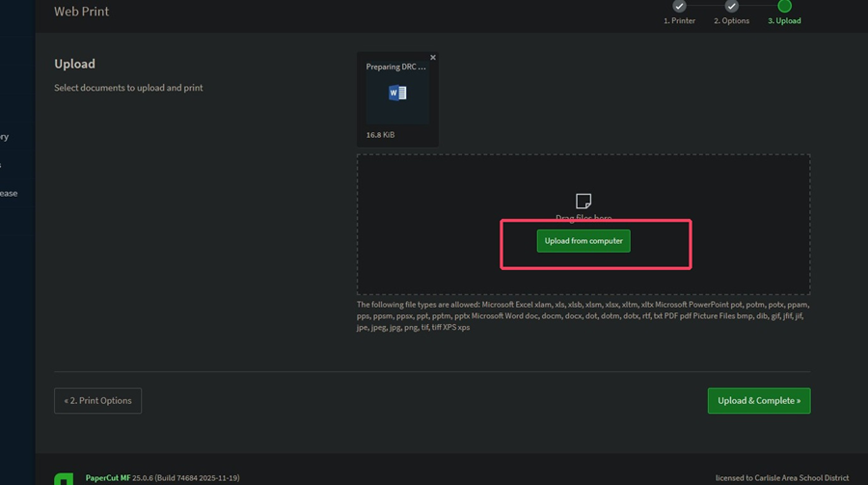
Task: Click the 16.8 KiB file size label
Action: click(380, 135)
